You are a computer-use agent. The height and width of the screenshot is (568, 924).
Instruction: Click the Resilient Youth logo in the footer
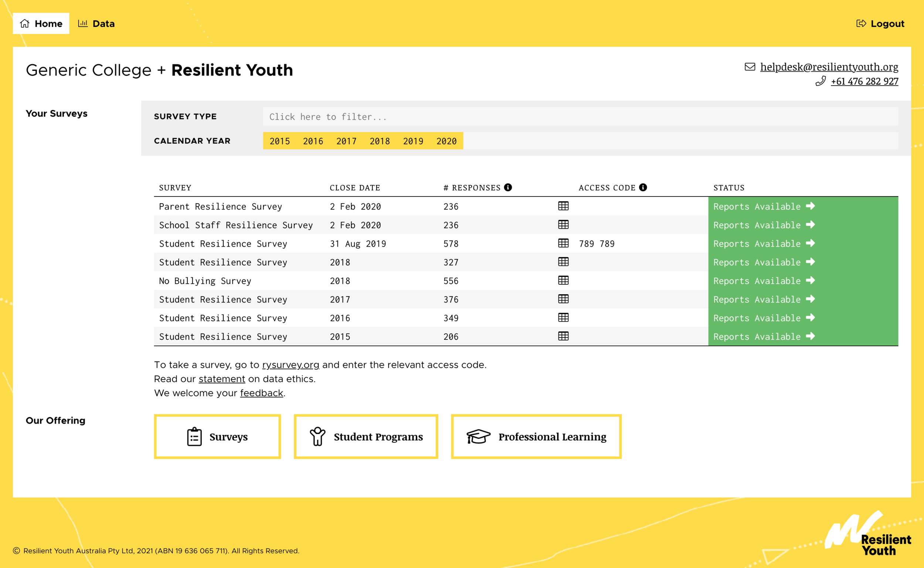(x=867, y=534)
